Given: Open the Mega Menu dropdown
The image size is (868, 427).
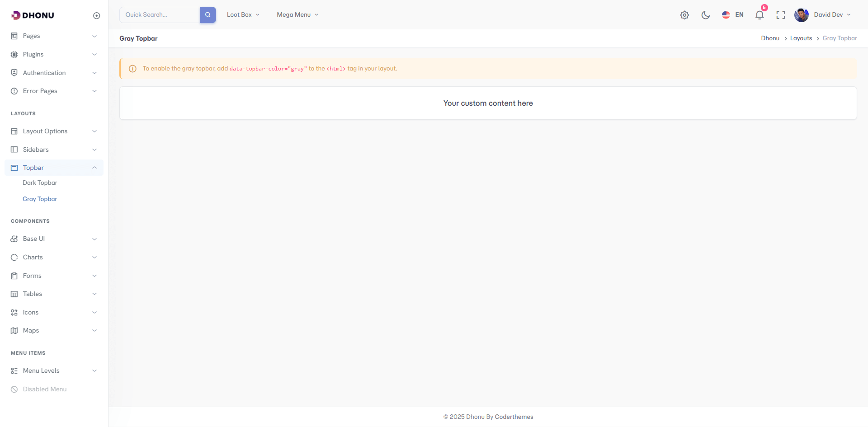Looking at the screenshot, I should coord(297,15).
